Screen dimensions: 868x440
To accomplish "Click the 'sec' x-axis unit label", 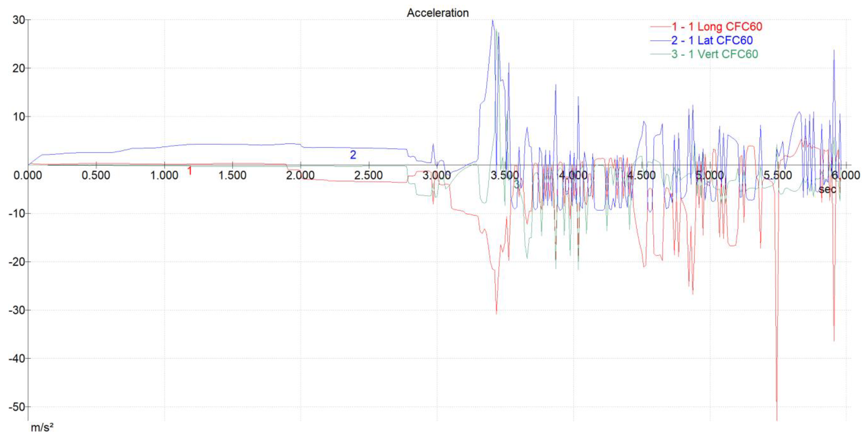I will click(x=827, y=189).
